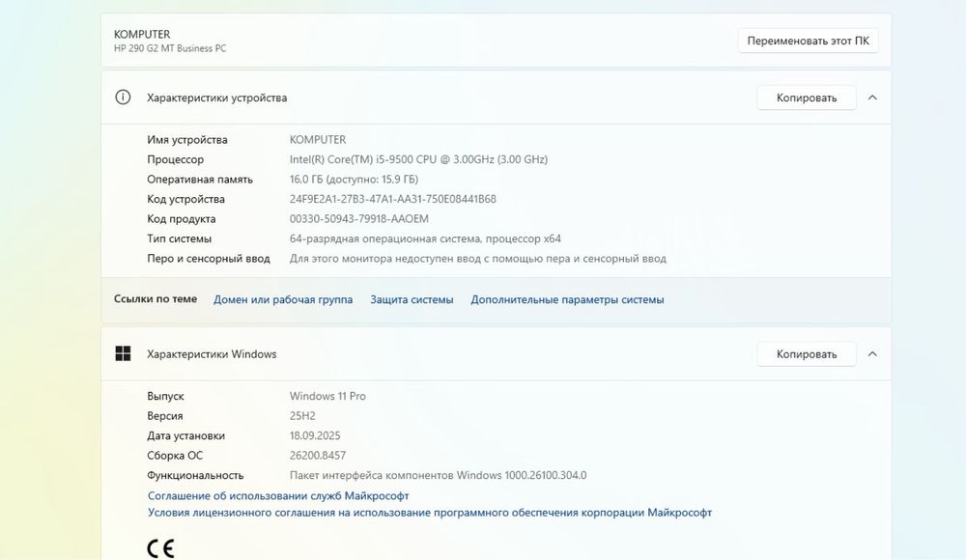
Task: Click the Тип системы label
Action: click(179, 238)
